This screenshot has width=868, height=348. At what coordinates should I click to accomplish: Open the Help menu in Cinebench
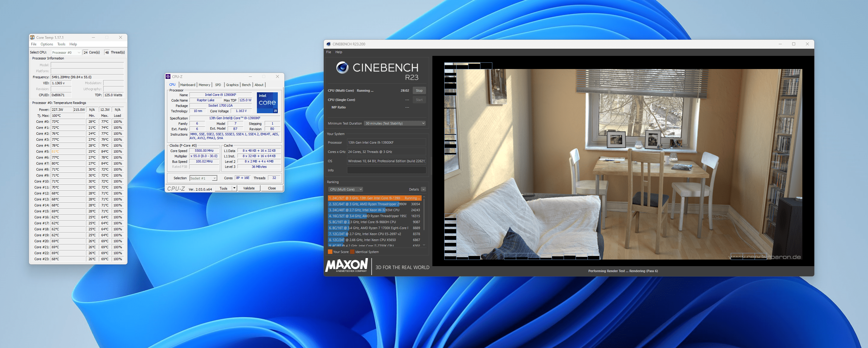pyautogui.click(x=339, y=52)
